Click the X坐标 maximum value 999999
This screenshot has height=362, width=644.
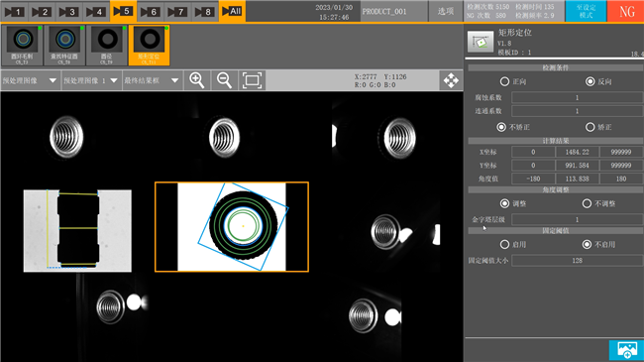click(x=620, y=152)
